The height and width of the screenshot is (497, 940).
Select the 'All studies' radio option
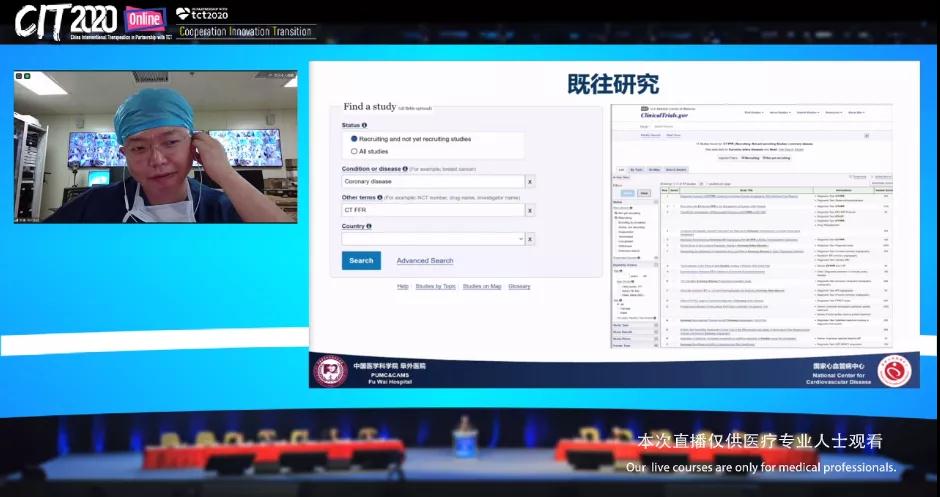pyautogui.click(x=354, y=151)
